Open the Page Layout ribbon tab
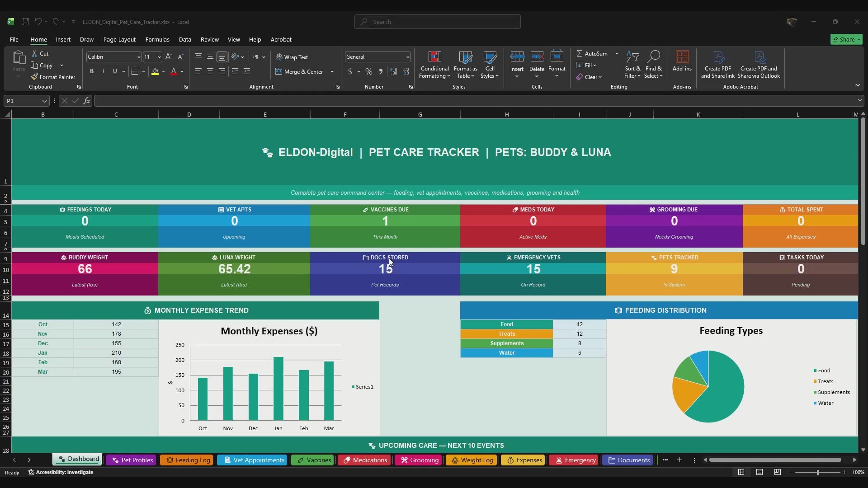868x488 pixels. 119,39
